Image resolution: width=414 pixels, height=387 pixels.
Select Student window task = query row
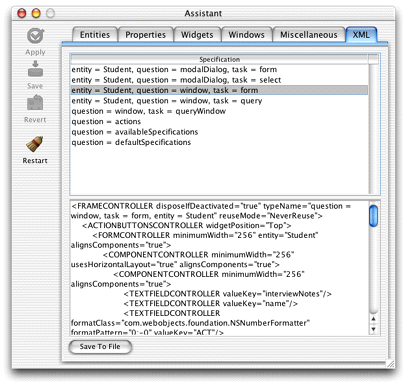coord(219,101)
